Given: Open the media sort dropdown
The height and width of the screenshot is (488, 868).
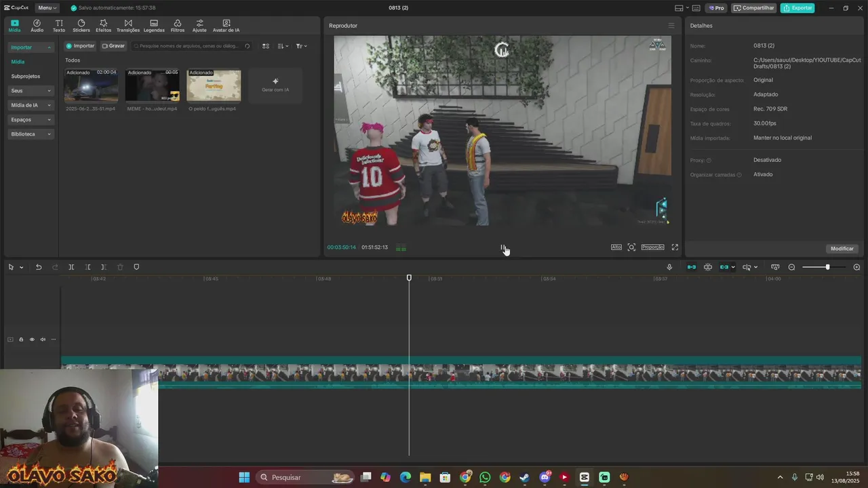Looking at the screenshot, I should pos(283,46).
